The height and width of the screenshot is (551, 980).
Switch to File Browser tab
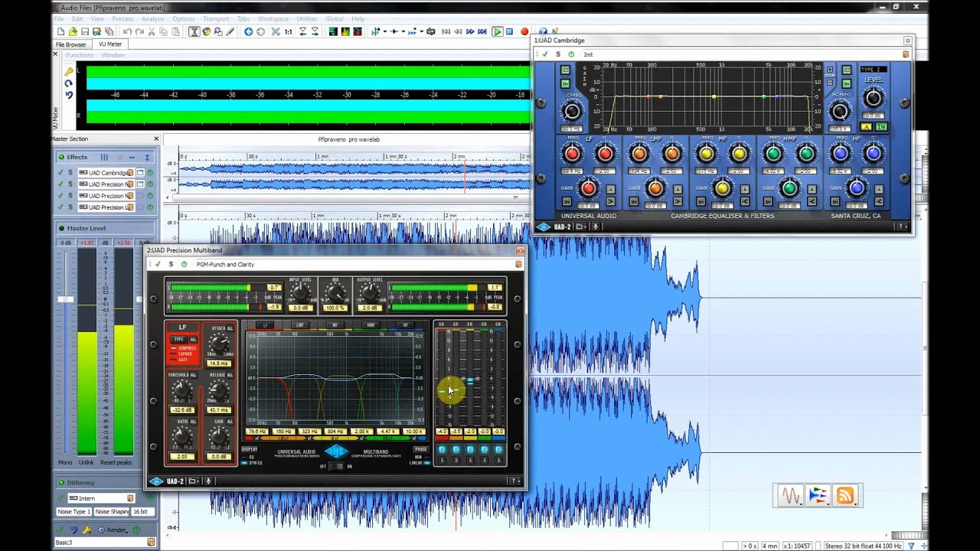71,44
